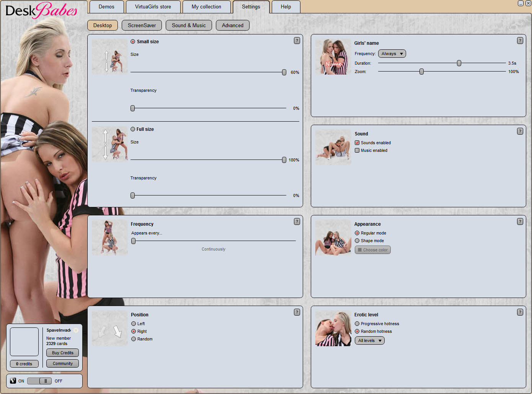
Task: Switch to the My collection tab
Action: (206, 7)
